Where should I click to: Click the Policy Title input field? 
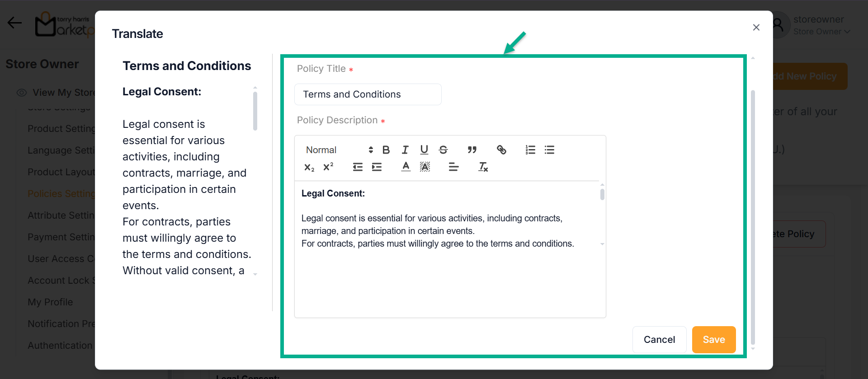[x=368, y=94]
